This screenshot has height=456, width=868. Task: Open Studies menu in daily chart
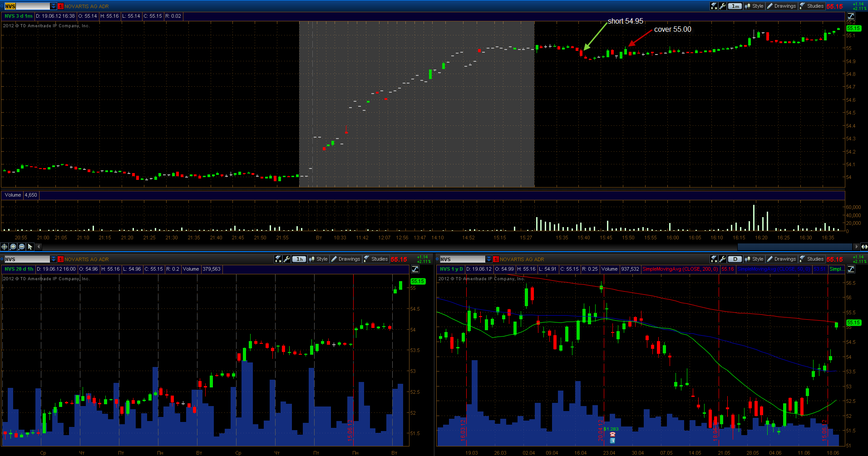pos(812,259)
